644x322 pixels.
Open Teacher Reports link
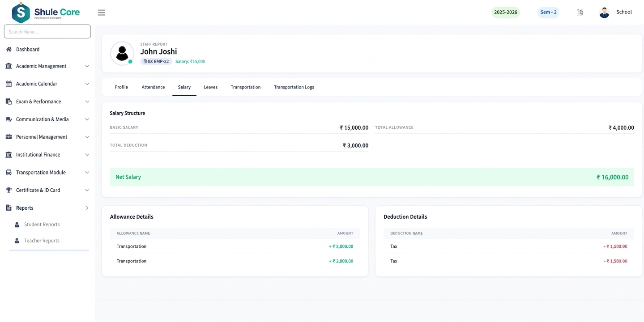[42, 241]
